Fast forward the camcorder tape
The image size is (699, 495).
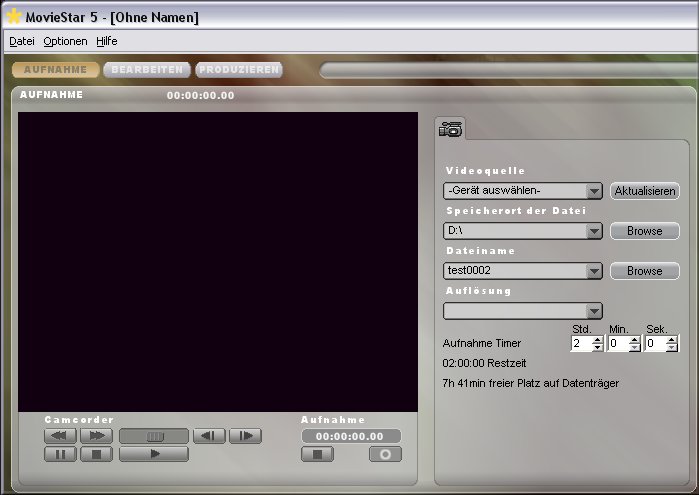[96, 436]
